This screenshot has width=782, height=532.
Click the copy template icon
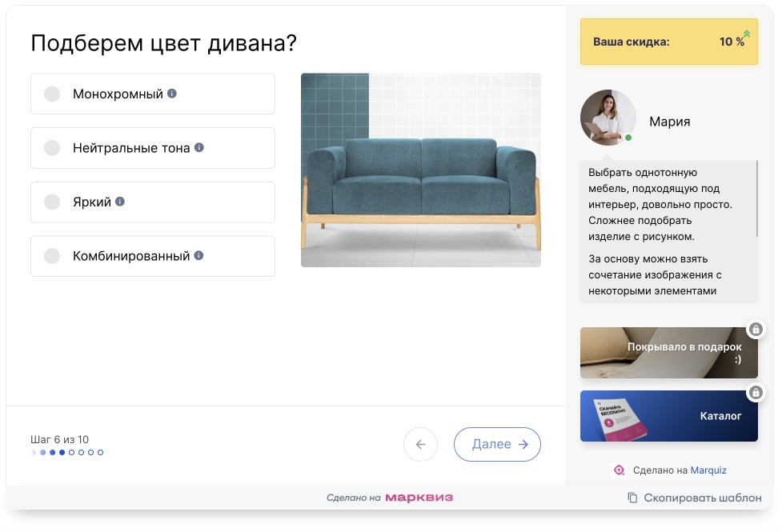(632, 498)
